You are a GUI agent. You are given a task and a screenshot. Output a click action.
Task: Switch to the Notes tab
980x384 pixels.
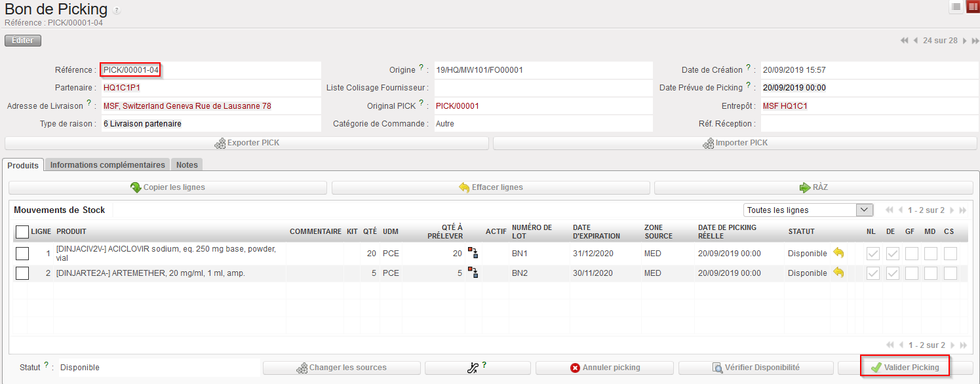click(187, 165)
